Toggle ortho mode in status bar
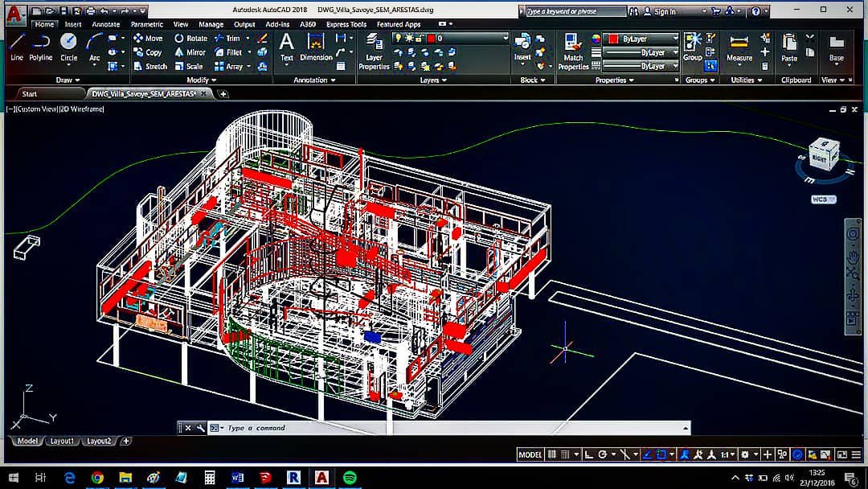Screen dimensions: 868x489 (589, 454)
